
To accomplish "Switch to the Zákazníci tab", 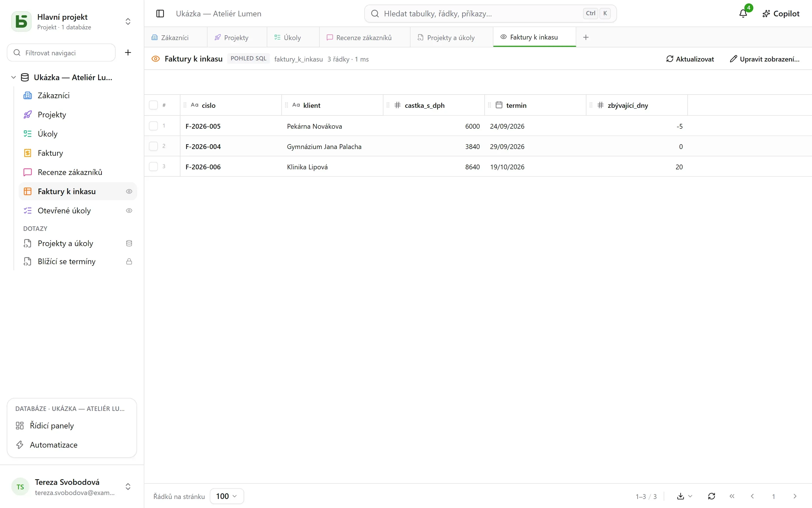I will tap(175, 37).
